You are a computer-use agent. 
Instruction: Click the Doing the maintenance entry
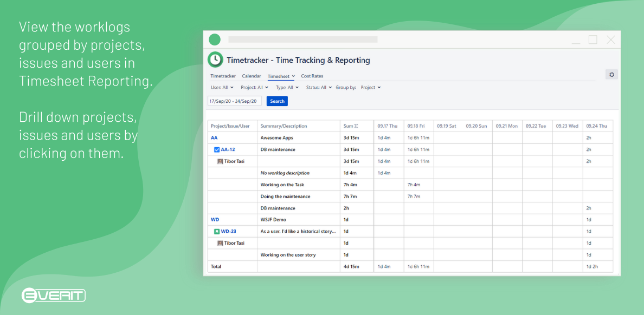(x=286, y=196)
